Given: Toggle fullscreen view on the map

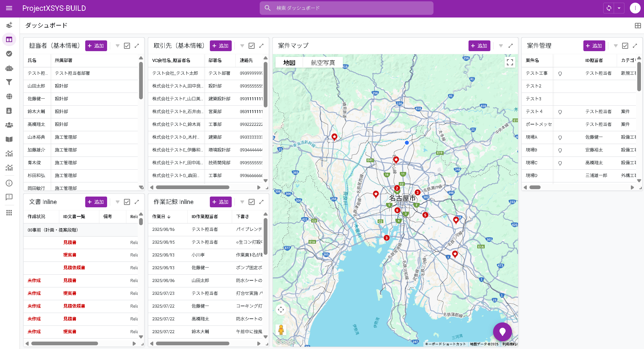Looking at the screenshot, I should [x=510, y=62].
